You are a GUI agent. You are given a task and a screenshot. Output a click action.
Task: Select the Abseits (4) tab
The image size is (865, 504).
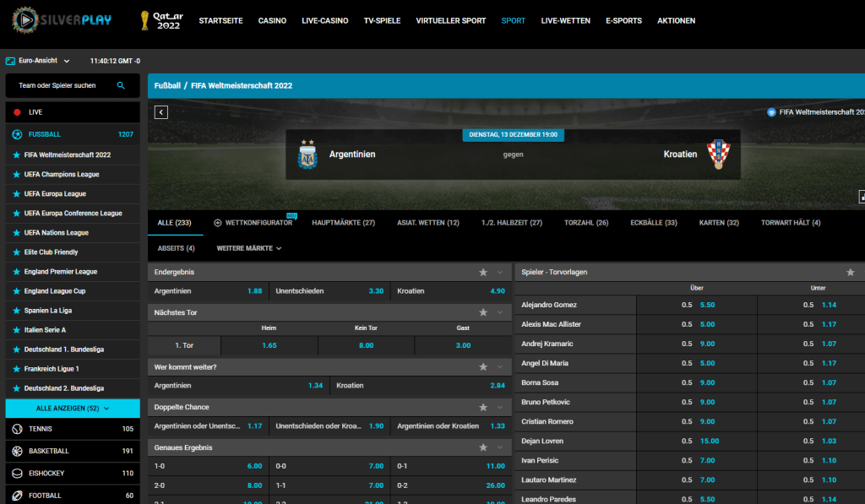176,249
